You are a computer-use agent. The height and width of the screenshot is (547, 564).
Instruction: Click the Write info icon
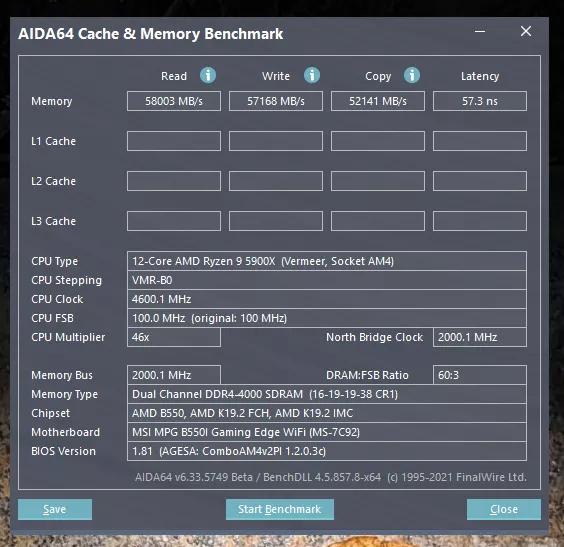click(x=312, y=76)
